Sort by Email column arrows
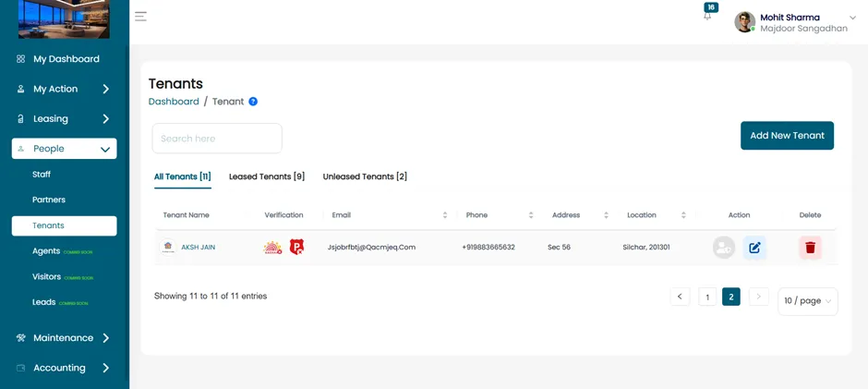 click(x=445, y=215)
